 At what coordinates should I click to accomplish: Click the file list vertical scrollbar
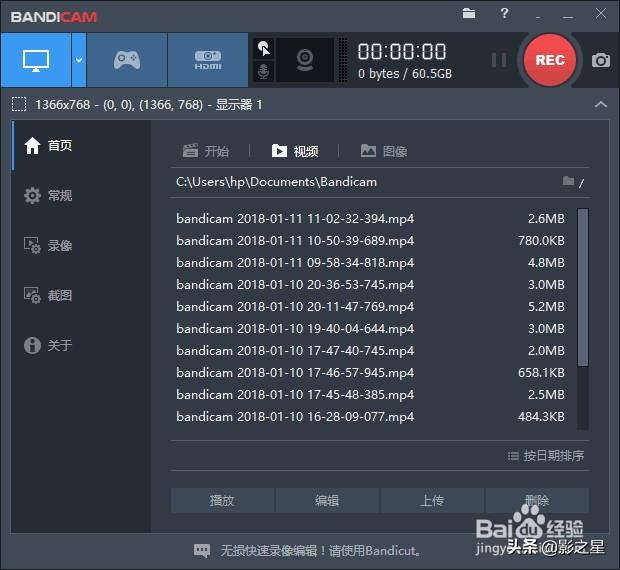coord(583,290)
